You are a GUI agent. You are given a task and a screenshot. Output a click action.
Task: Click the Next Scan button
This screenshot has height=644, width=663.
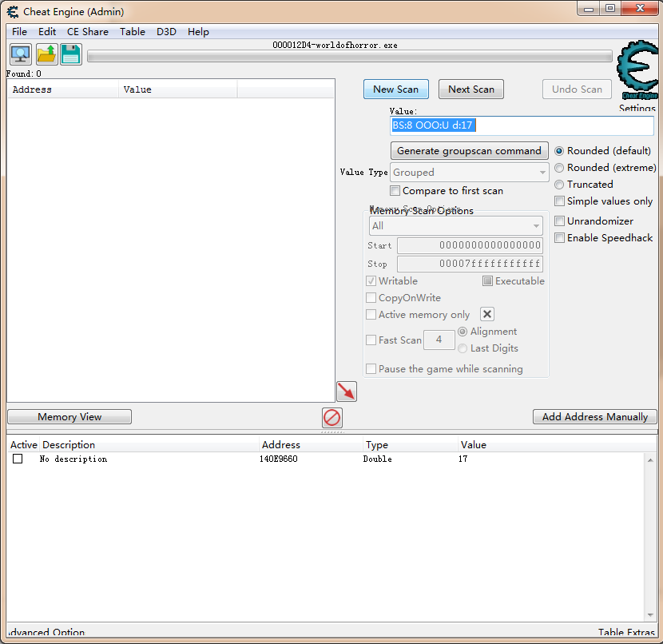point(471,89)
